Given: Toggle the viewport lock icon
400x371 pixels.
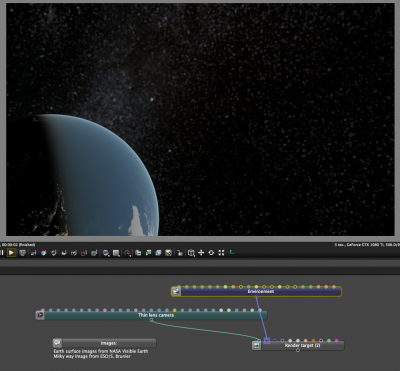Looking at the screenshot, I should tap(180, 253).
